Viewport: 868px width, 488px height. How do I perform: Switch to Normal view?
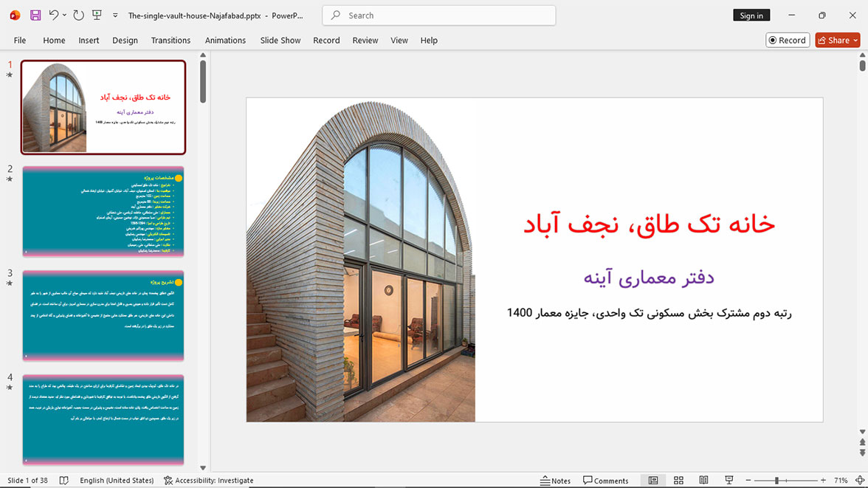pyautogui.click(x=653, y=480)
